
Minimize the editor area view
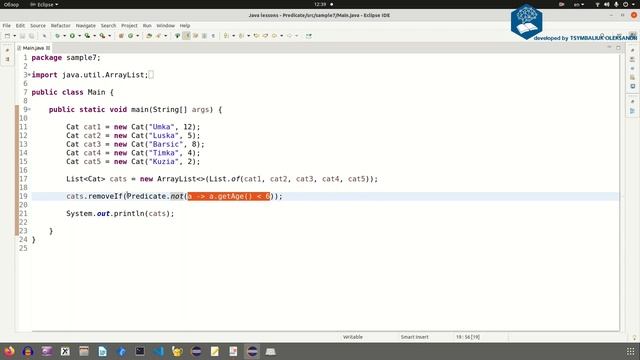609,48
